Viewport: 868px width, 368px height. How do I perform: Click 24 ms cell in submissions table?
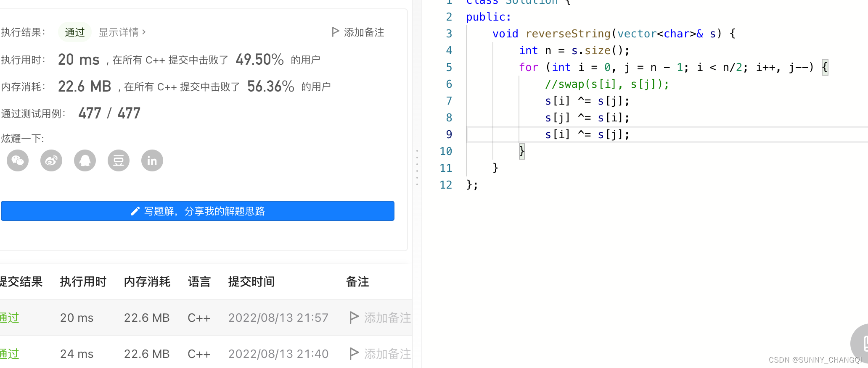tap(77, 354)
